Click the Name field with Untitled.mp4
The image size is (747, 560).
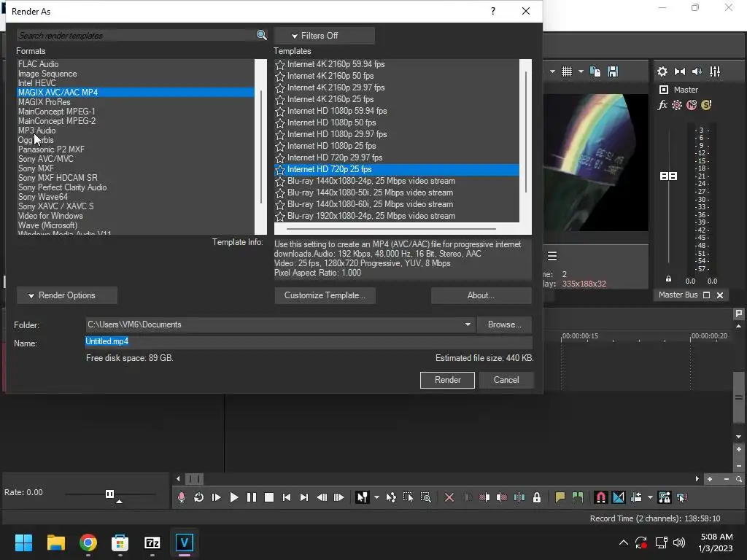[309, 341]
